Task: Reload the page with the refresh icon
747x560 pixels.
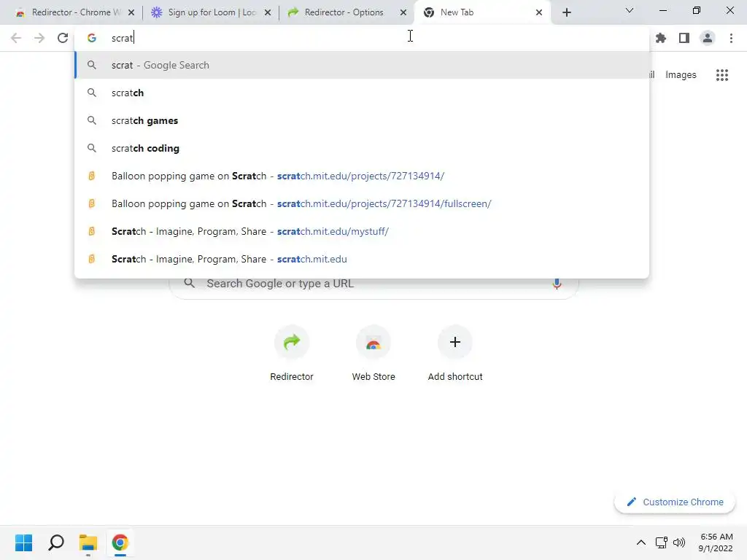Action: (x=63, y=38)
